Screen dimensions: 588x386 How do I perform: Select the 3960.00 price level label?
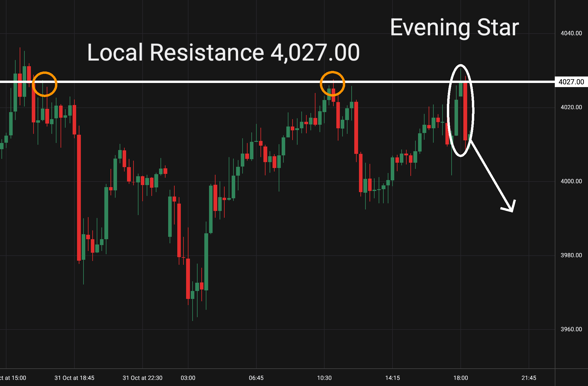pyautogui.click(x=571, y=329)
